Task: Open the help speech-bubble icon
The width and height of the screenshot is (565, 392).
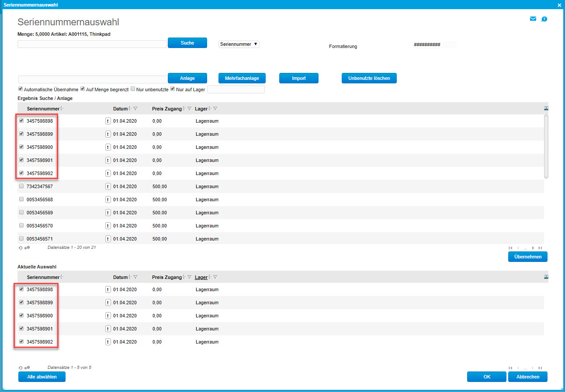Action: click(x=544, y=19)
